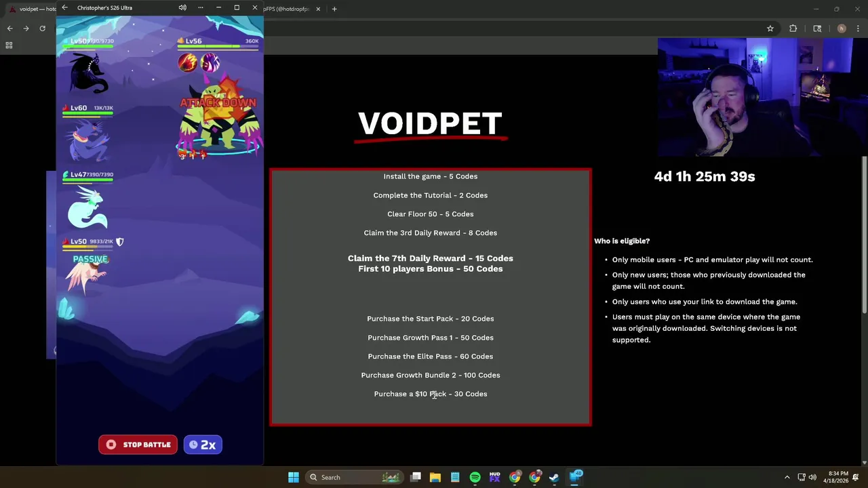
Task: Open the three-dot menu of phone mirror window
Action: point(201,7)
